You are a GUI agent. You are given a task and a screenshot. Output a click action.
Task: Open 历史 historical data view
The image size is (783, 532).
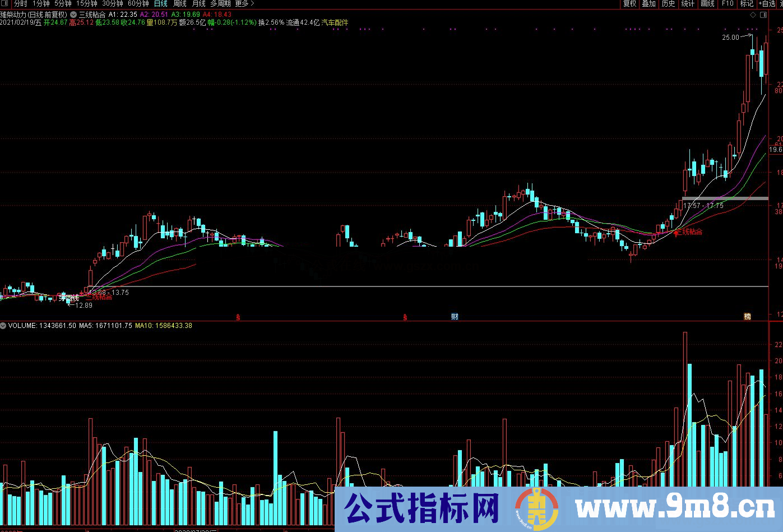[667, 4]
